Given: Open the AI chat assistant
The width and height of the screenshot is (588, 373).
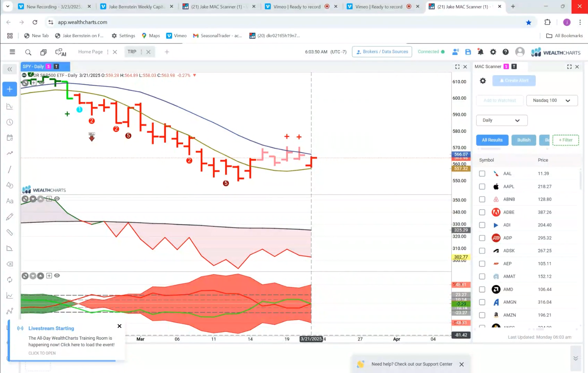Looking at the screenshot, I should (61, 52).
